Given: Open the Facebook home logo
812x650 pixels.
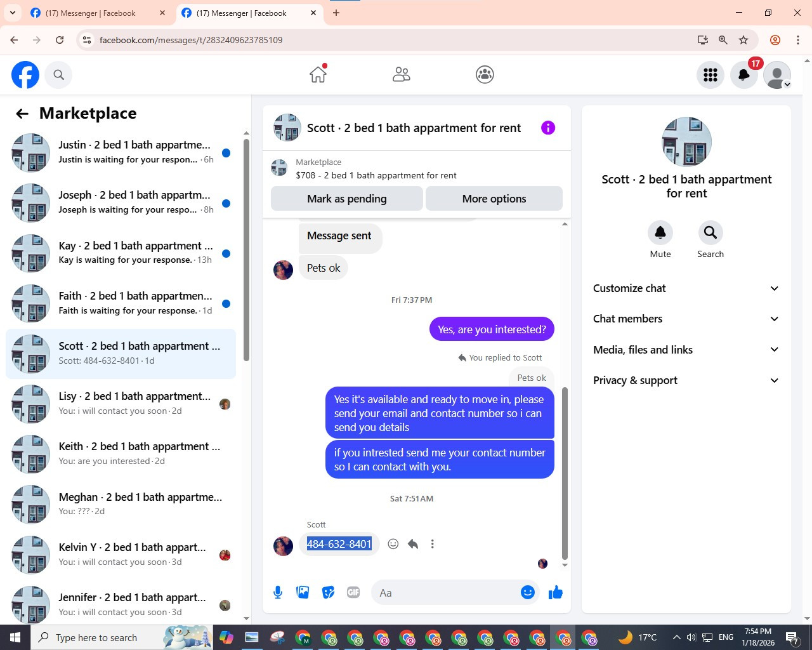Looking at the screenshot, I should (25, 75).
